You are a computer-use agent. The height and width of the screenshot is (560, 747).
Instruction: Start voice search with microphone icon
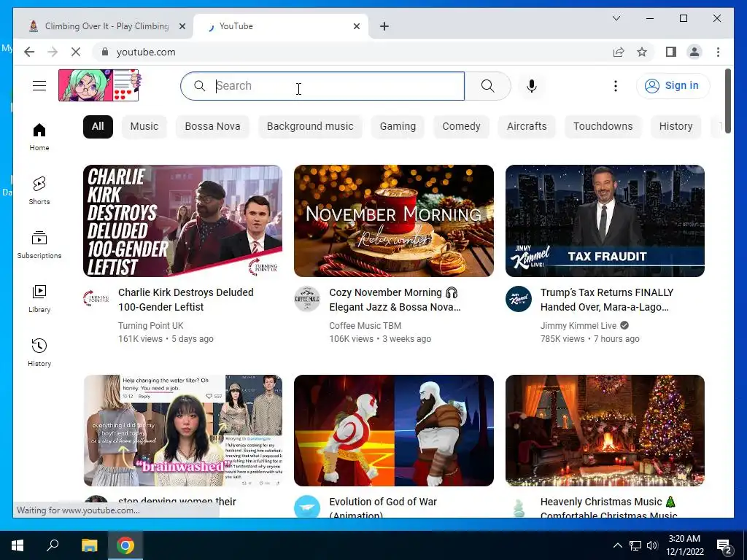tap(532, 86)
